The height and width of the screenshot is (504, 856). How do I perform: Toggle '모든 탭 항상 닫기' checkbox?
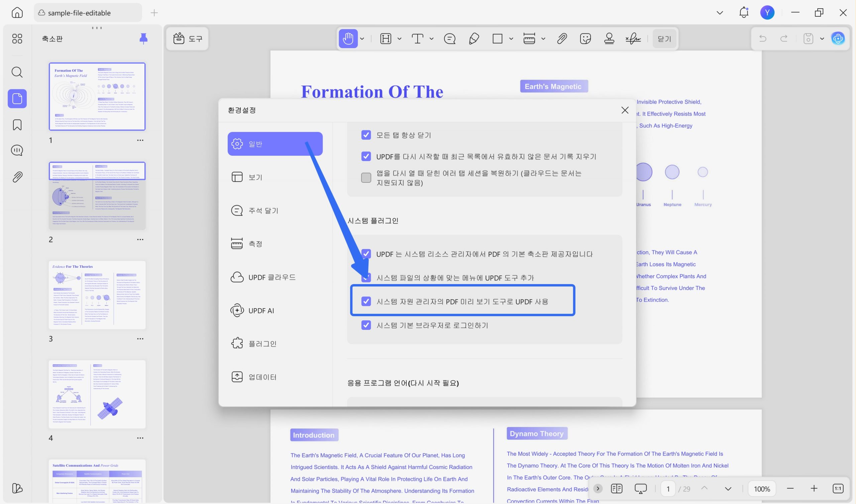(x=366, y=135)
